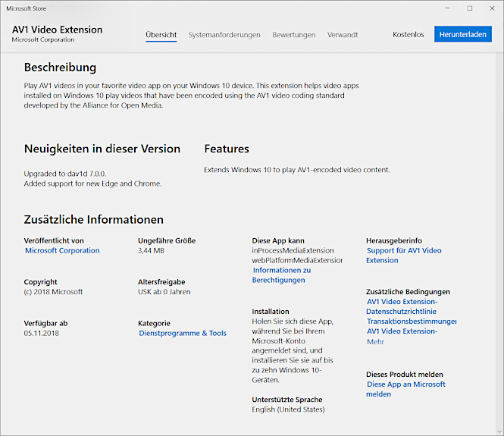504x436 pixels.
Task: Open the Dienstprogramme & Tools category link
Action: (x=182, y=333)
